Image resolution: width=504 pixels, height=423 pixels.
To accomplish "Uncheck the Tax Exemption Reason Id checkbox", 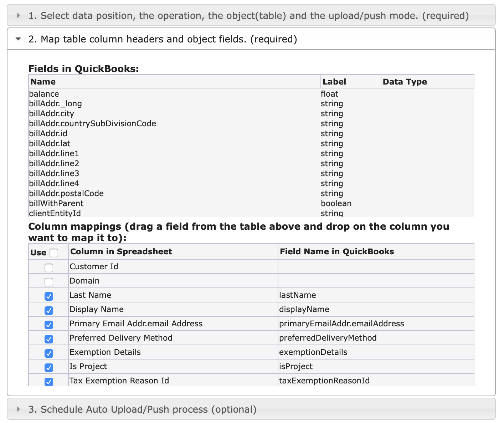I will point(49,382).
